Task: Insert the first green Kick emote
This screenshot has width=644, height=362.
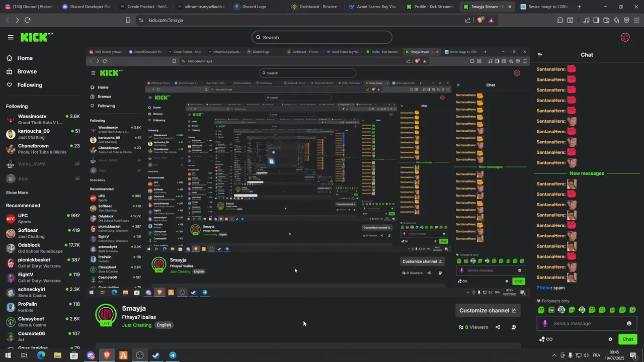Action: [541, 310]
